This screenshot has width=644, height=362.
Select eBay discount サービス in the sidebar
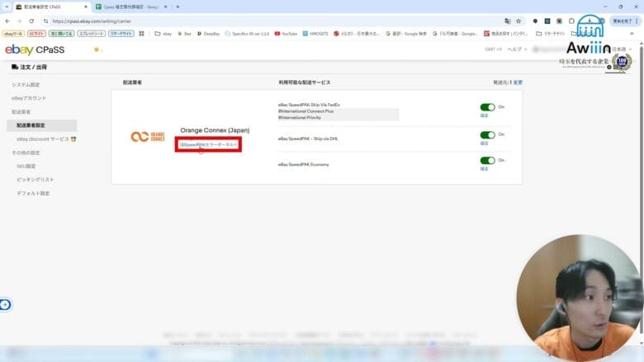(45, 139)
